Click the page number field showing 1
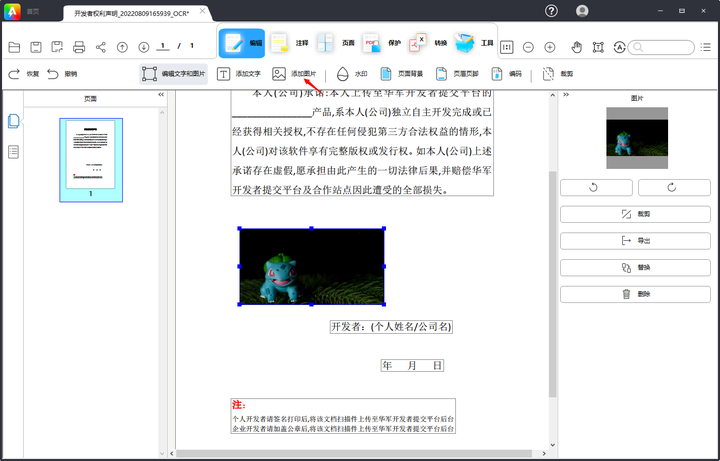Viewport: 720px width, 461px height. [x=163, y=46]
